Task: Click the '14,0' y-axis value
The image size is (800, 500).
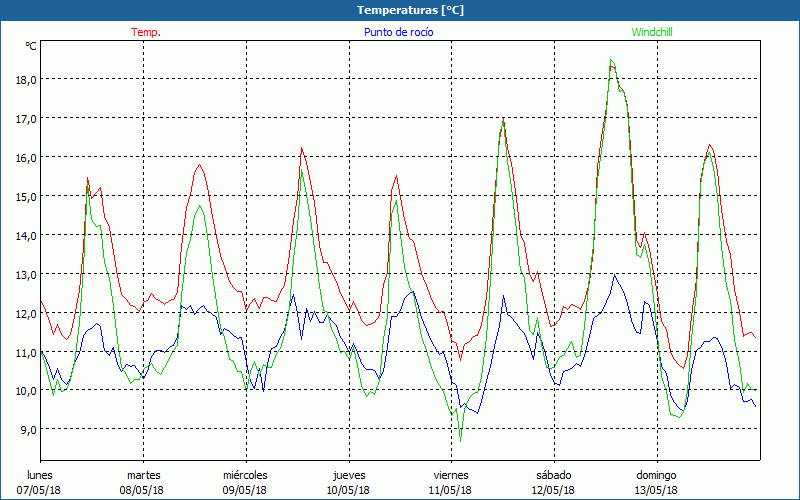Action: point(27,236)
